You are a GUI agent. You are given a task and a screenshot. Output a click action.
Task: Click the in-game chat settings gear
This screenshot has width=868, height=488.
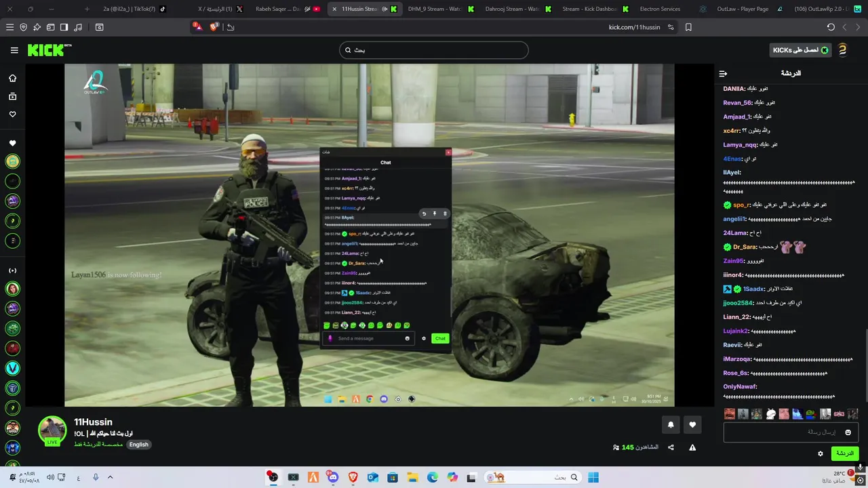pos(424,338)
